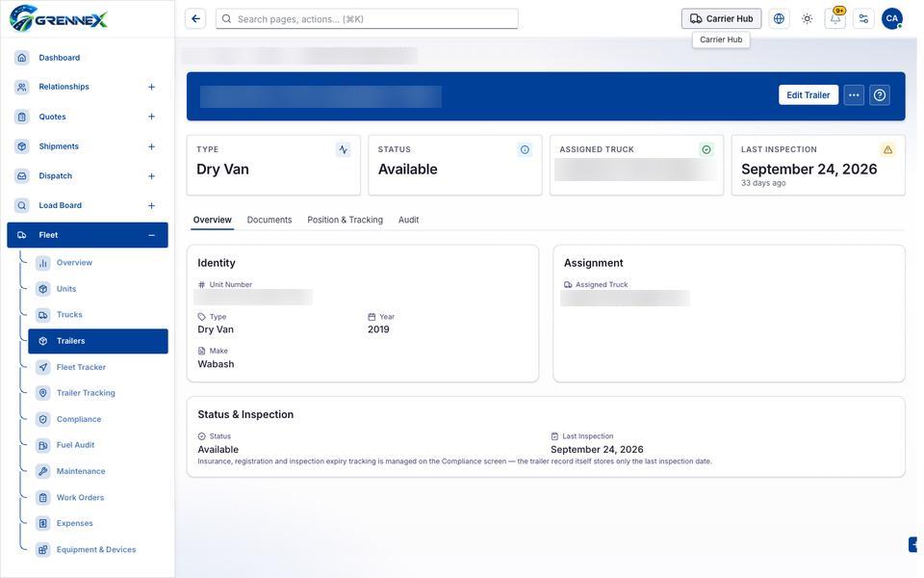Open Compliance in the Fleet submenu
The width and height of the screenshot is (924, 578).
coord(98,419)
